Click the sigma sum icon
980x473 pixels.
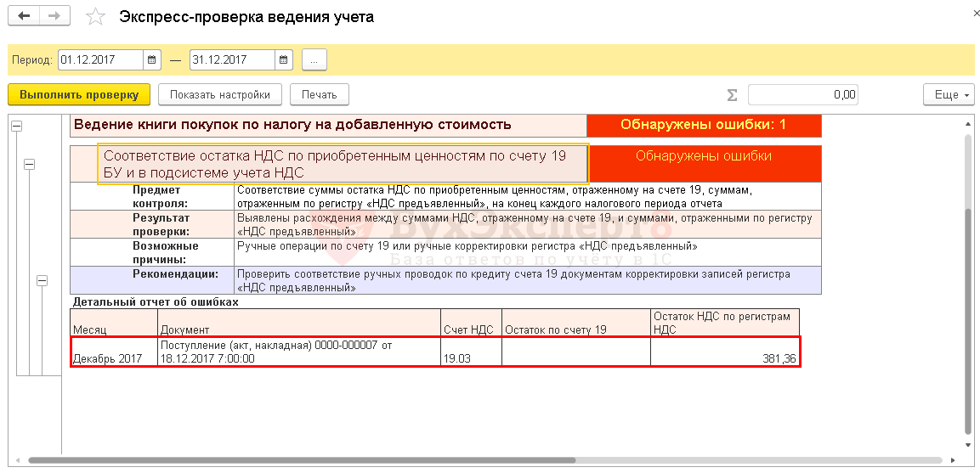click(732, 95)
